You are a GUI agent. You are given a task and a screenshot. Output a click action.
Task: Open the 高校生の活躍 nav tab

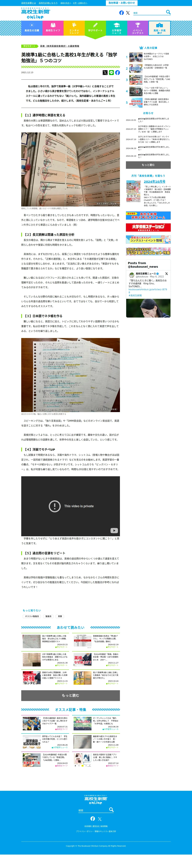point(32,28)
